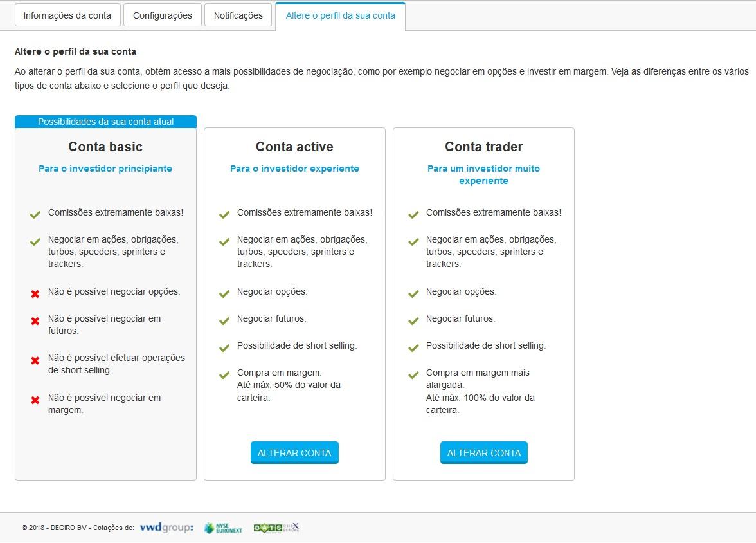Open the Informações da conta tab
The height and width of the screenshot is (543, 756).
point(67,15)
